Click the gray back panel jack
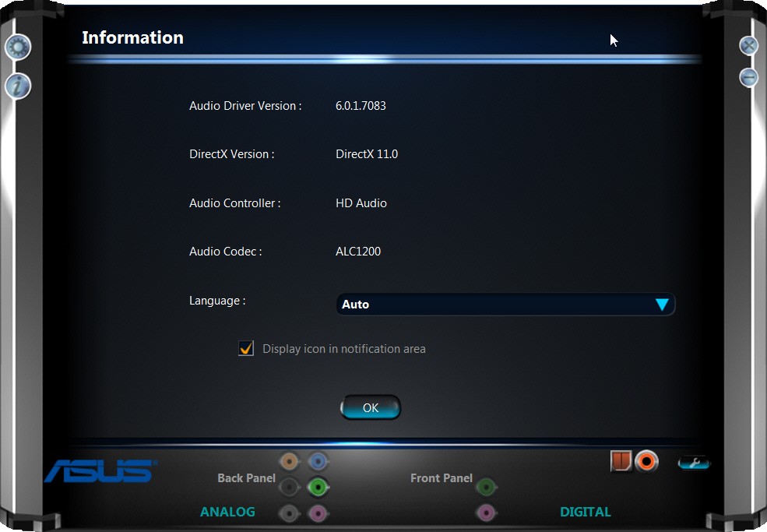Image resolution: width=767 pixels, height=532 pixels. pos(290,513)
